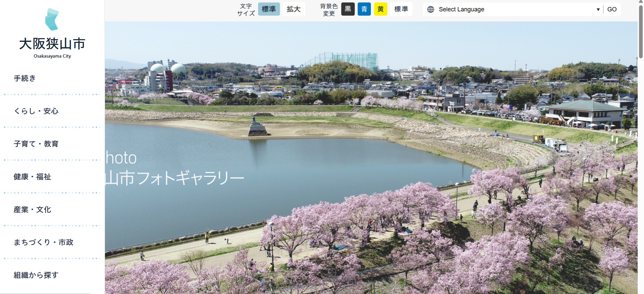
Task: Switch background color to yellow (黄)
Action: 381,9
